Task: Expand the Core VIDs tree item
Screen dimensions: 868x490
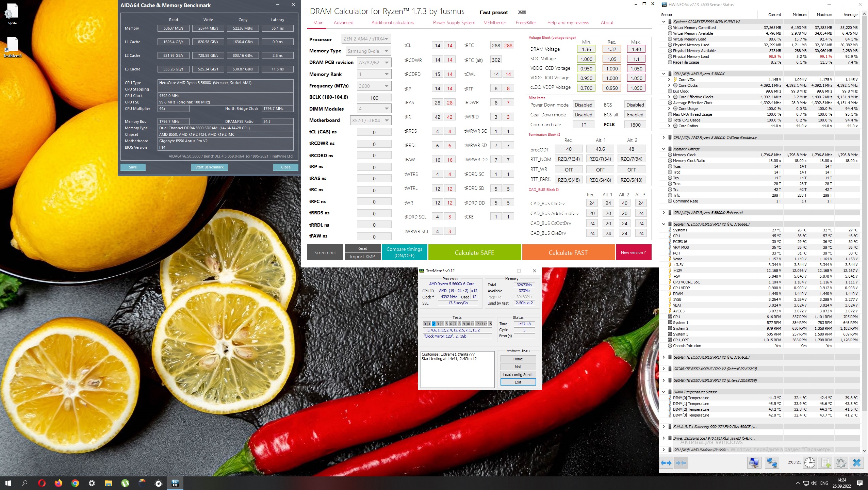Action: click(669, 80)
